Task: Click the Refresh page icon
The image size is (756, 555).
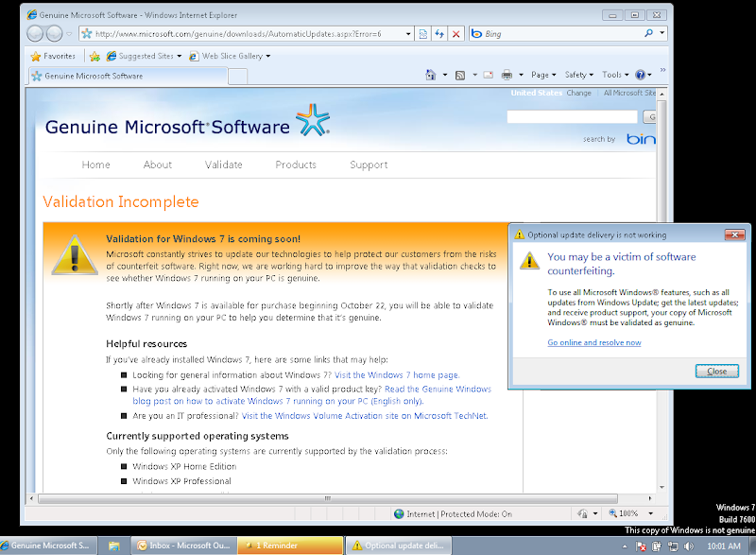Action: [x=439, y=34]
